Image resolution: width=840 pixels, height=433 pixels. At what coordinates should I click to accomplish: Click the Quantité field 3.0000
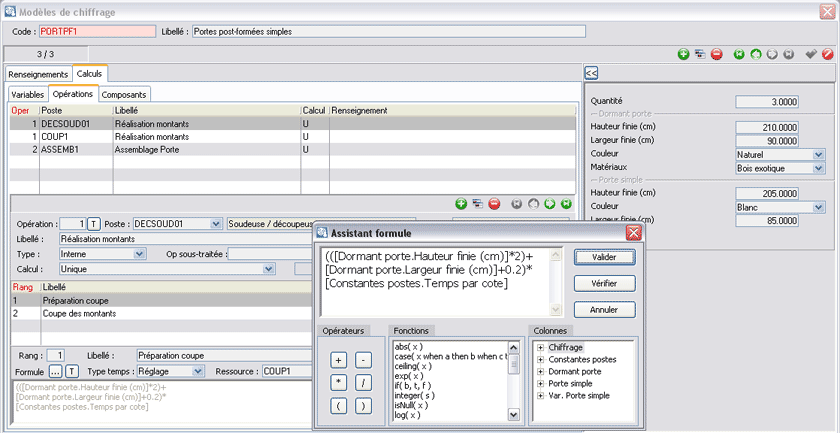tap(767, 102)
